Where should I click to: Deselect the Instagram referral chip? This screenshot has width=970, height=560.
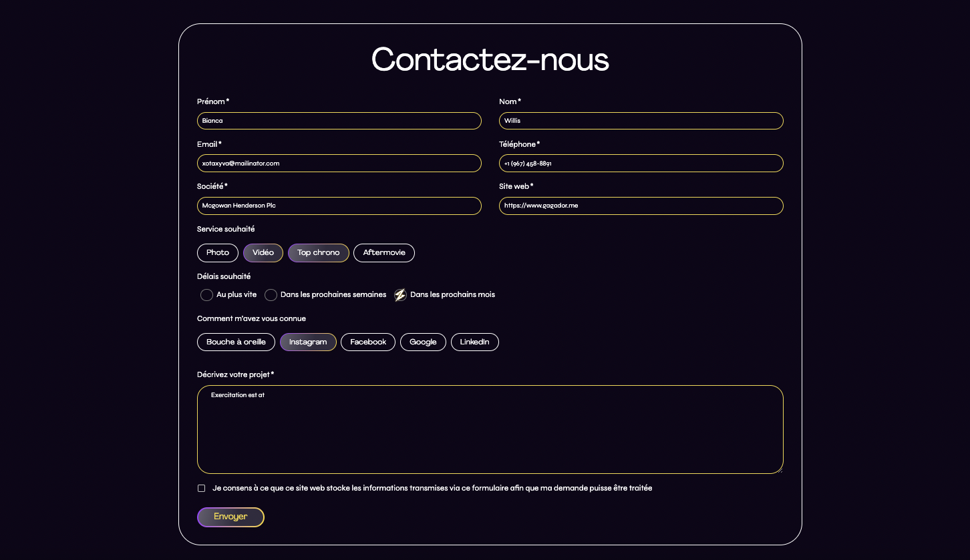(308, 342)
